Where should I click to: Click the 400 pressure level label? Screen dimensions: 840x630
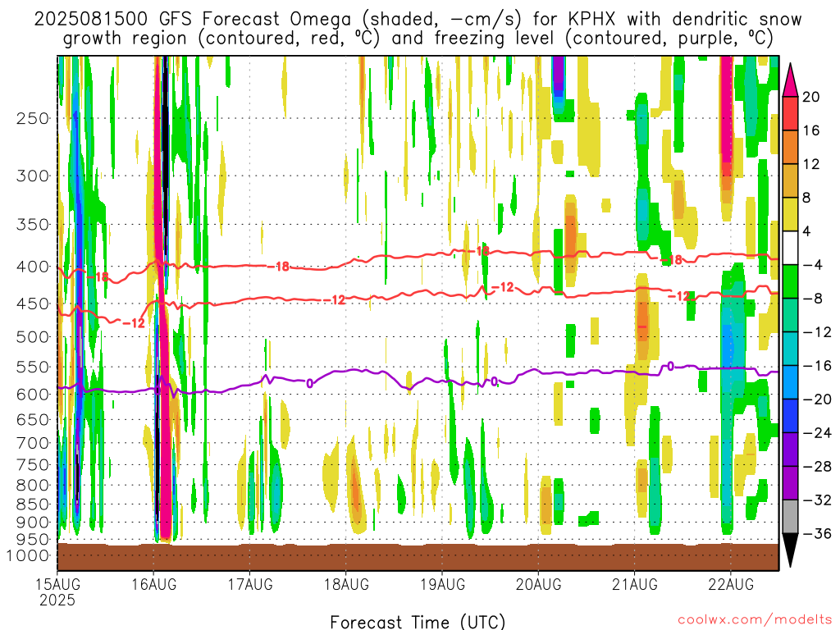click(x=33, y=267)
